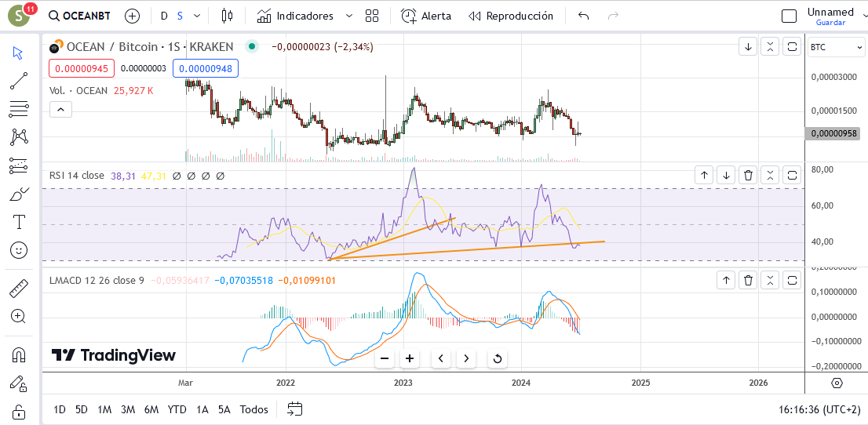Collapse the main price pane
868x425 pixels.
[x=770, y=47]
